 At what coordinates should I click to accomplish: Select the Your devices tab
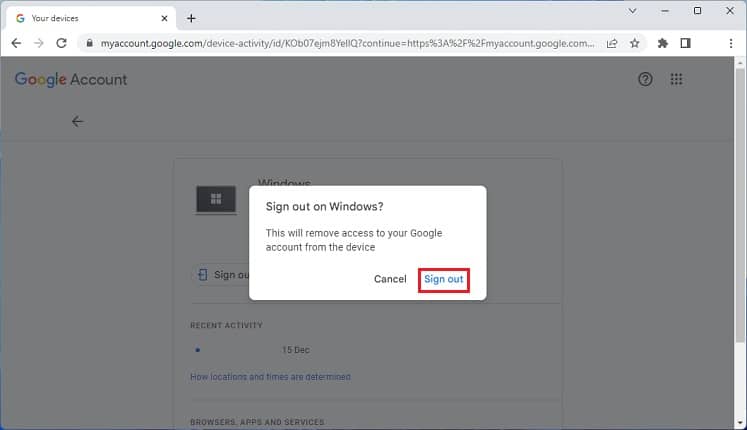(x=91, y=19)
